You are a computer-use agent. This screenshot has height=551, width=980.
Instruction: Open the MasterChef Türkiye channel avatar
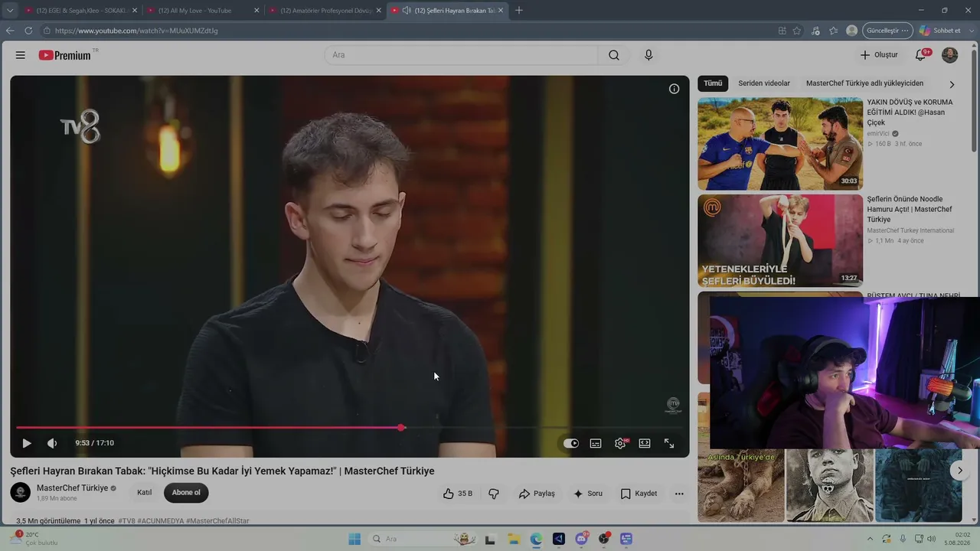coord(21,492)
